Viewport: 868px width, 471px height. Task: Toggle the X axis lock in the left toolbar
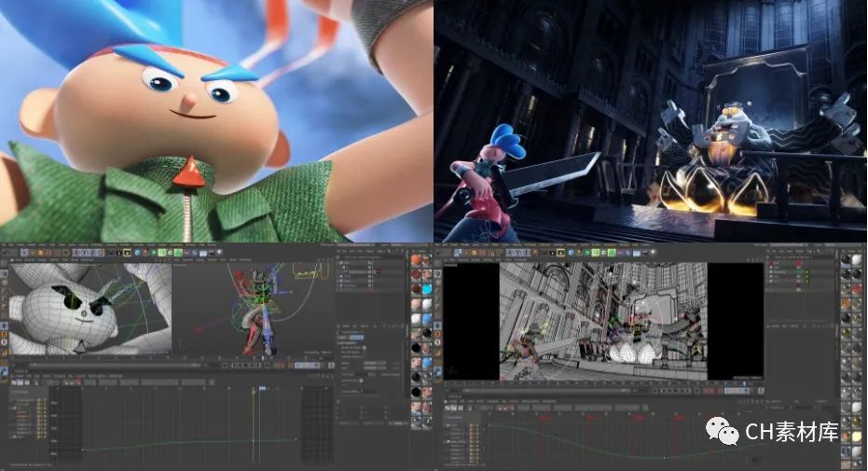[76, 252]
